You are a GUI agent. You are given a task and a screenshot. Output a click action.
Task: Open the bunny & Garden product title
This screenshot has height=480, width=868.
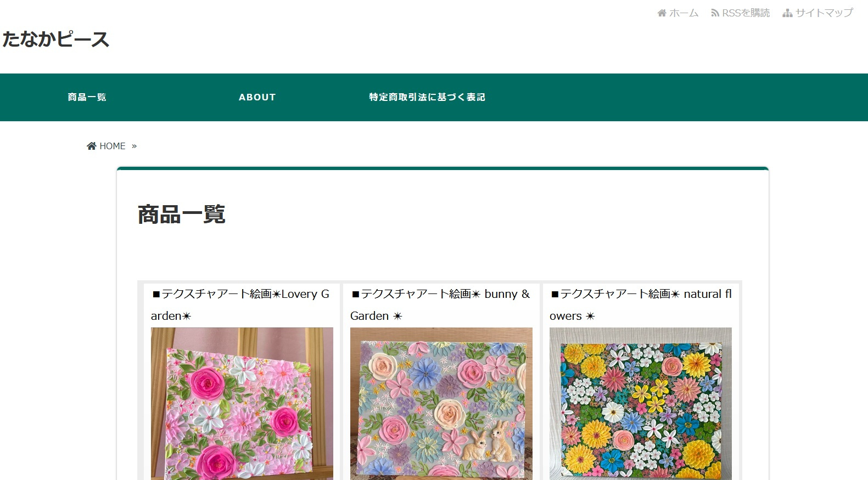tap(440, 304)
